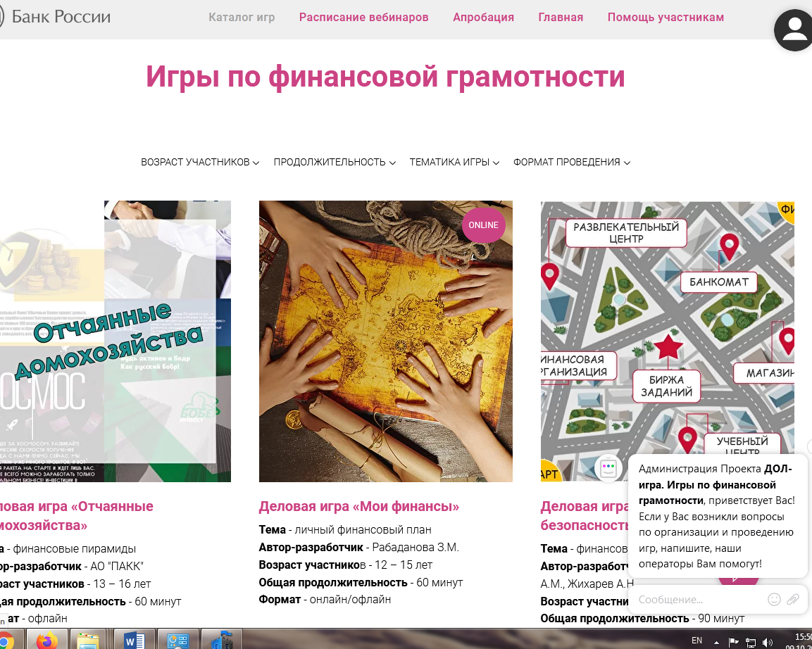Click text 'онлайн/офлайн'

(x=350, y=599)
